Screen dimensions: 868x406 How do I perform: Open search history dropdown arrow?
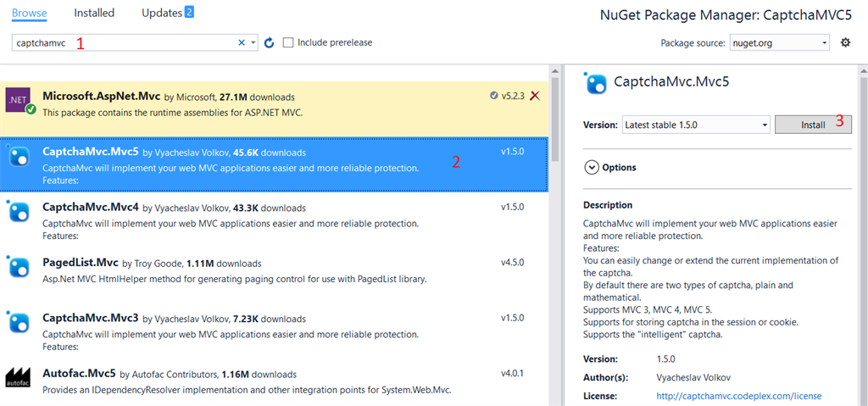(x=253, y=42)
